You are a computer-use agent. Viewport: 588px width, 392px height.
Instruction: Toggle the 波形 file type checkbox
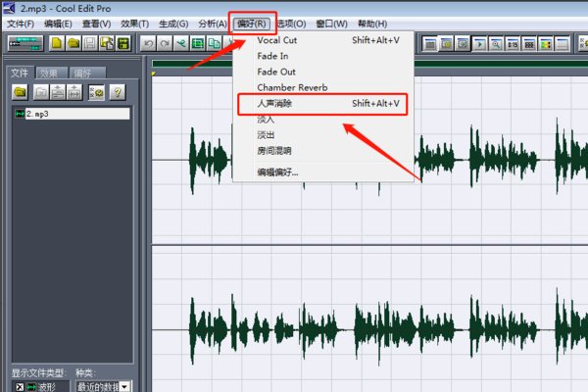click(19, 386)
